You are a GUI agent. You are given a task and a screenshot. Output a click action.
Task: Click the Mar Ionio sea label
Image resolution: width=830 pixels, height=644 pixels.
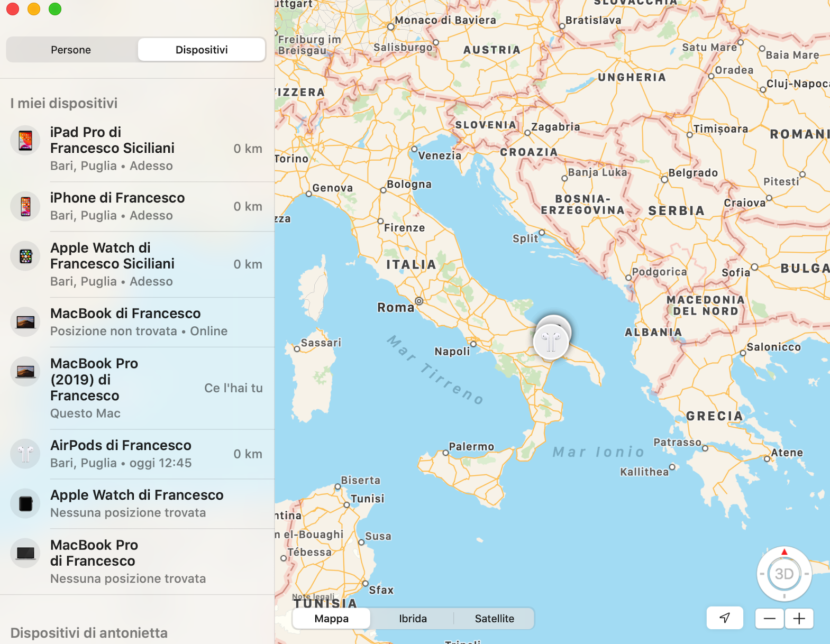598,452
